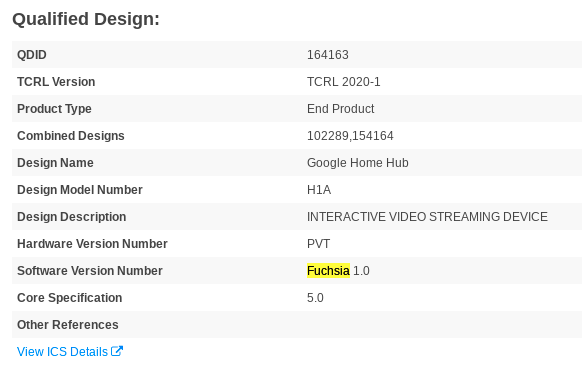The image size is (582, 378).
Task: Click the Google Home Hub design name
Action: (x=358, y=163)
